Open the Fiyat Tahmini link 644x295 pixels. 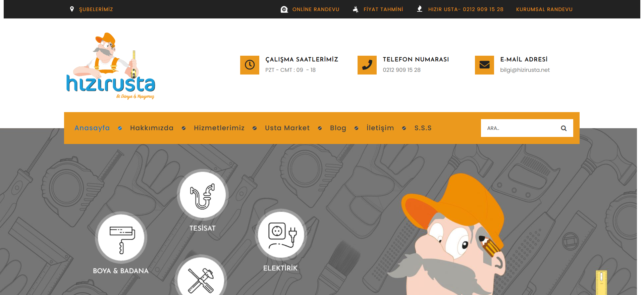[383, 9]
